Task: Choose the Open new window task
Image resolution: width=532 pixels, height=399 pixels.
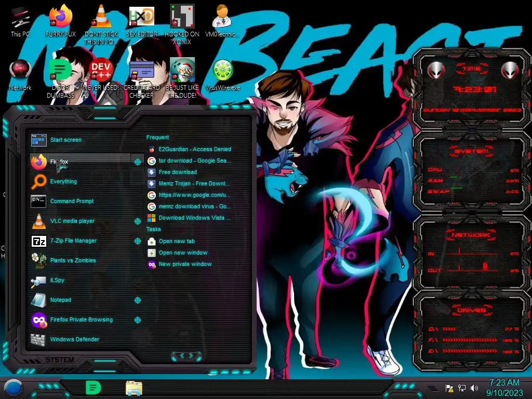Action: pos(178,253)
